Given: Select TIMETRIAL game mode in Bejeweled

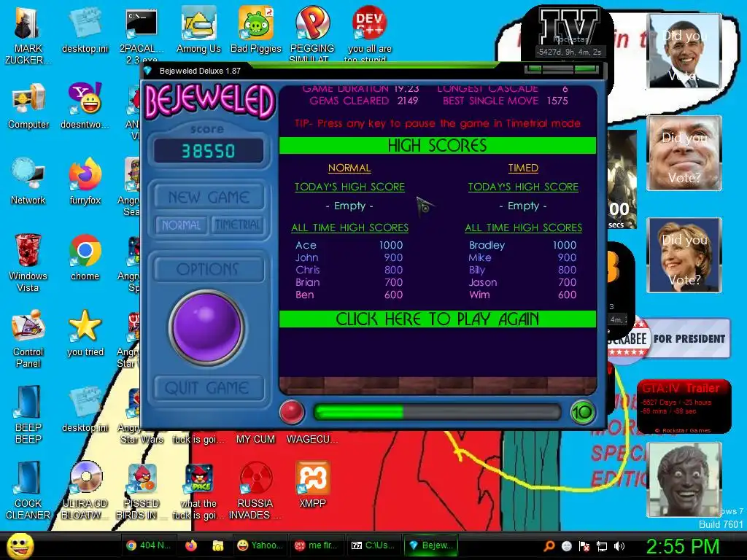Looking at the screenshot, I should pos(237,225).
